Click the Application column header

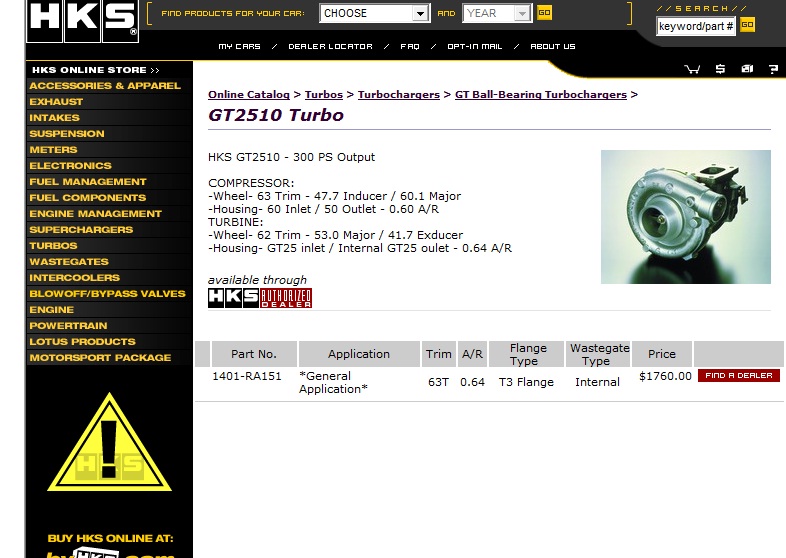coord(359,354)
